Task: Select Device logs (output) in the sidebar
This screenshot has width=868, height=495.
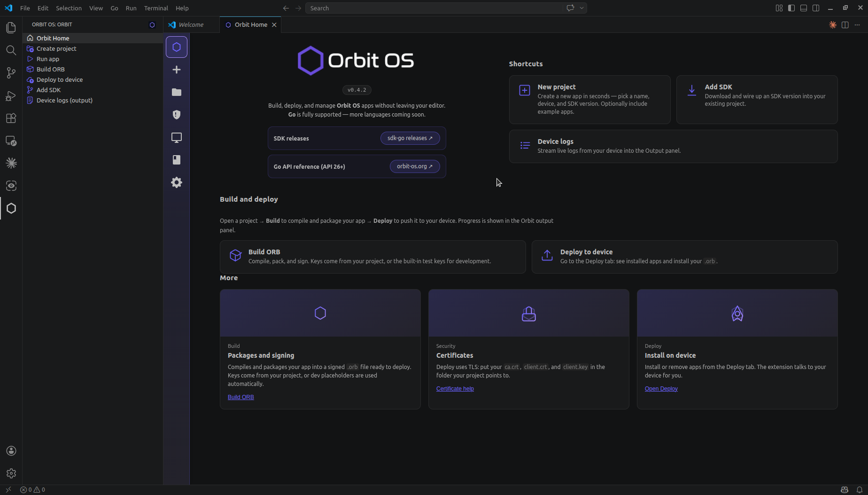Action: [x=93, y=100]
